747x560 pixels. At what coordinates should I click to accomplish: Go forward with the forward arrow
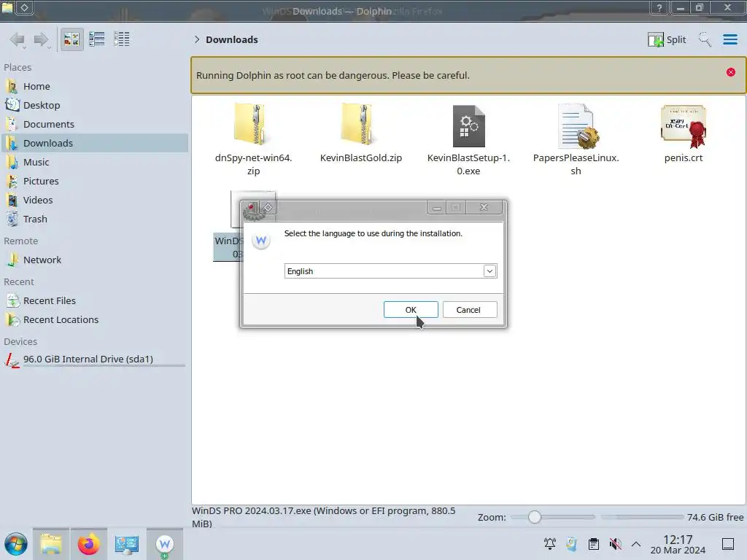(42, 39)
